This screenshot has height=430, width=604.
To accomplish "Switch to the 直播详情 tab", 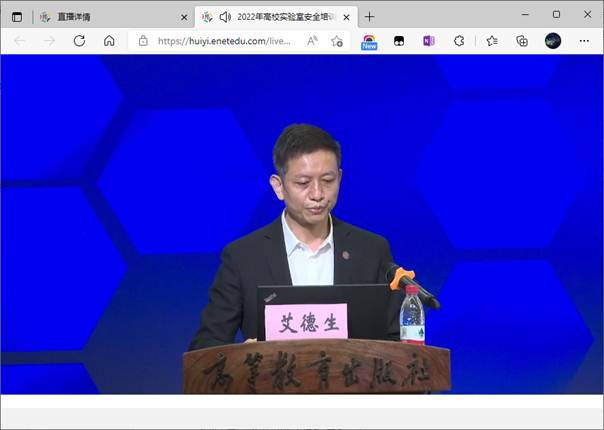I will click(100, 16).
